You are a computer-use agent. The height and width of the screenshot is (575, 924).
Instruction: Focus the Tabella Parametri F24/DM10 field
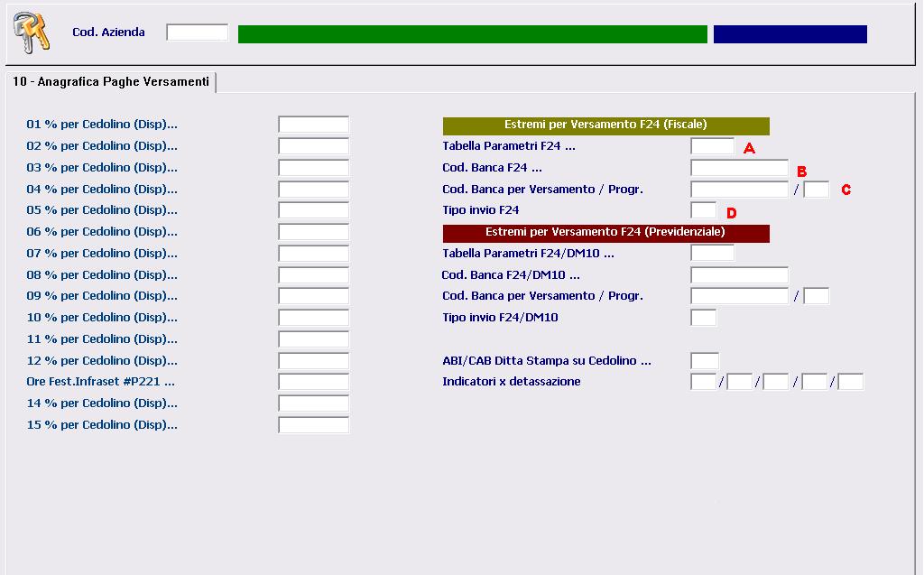click(712, 254)
